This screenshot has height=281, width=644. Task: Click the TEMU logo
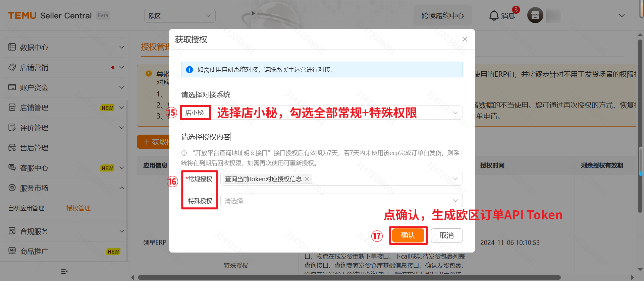click(x=22, y=16)
